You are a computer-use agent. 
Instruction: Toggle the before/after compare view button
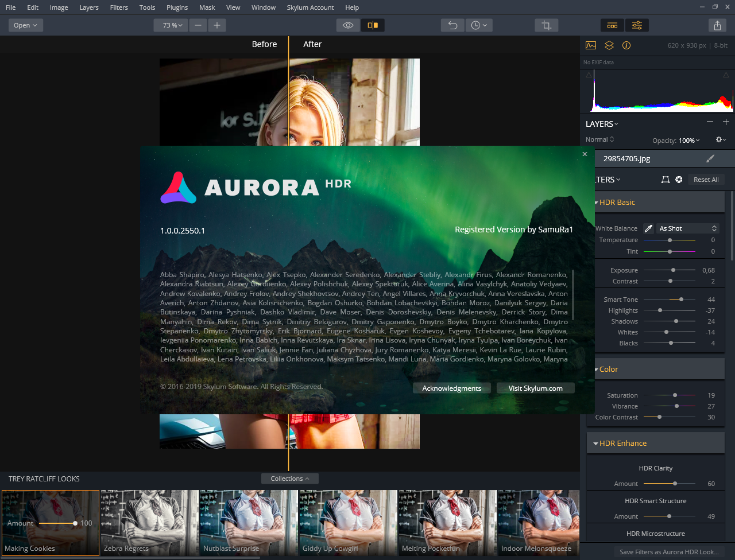(373, 25)
